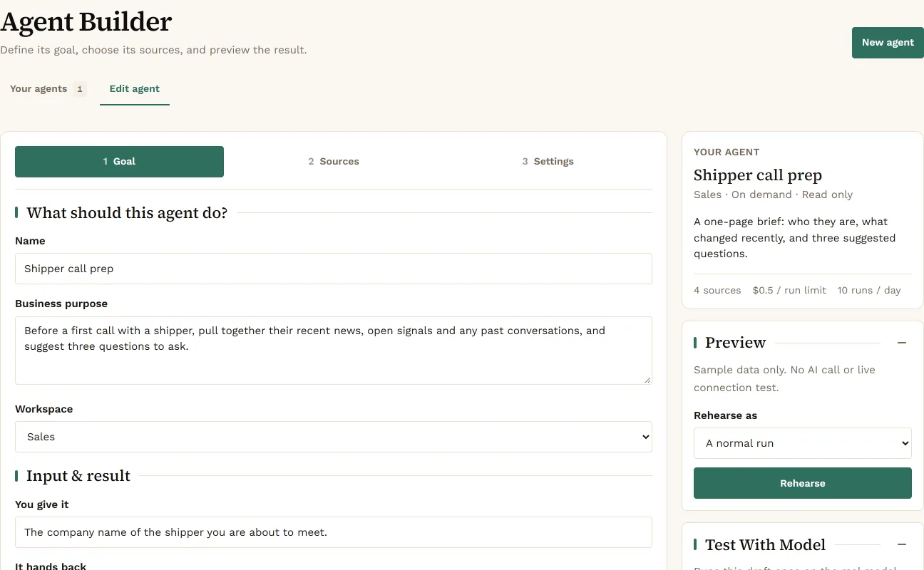Edit the agent Name field

coord(334,269)
